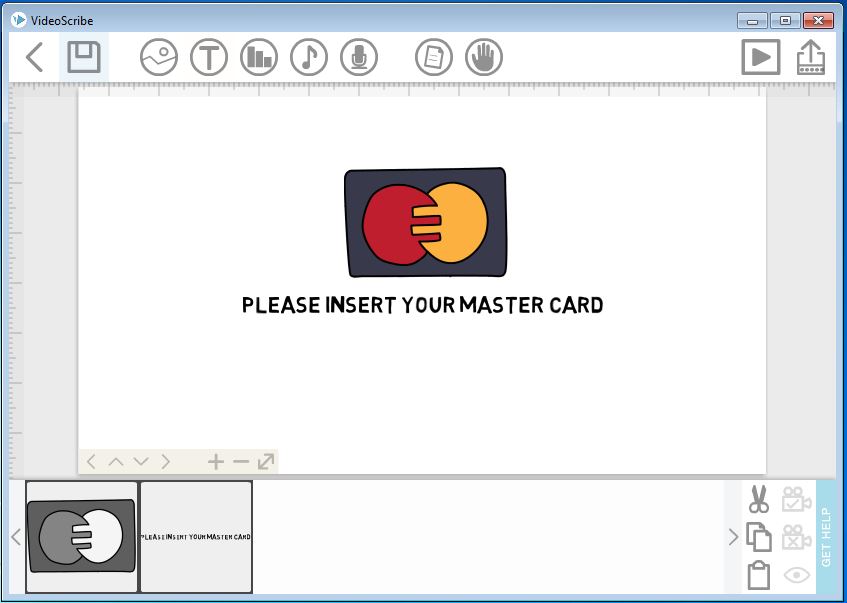The height and width of the screenshot is (603, 847).
Task: Click the up chevron in canvas navigation
Action: point(116,461)
